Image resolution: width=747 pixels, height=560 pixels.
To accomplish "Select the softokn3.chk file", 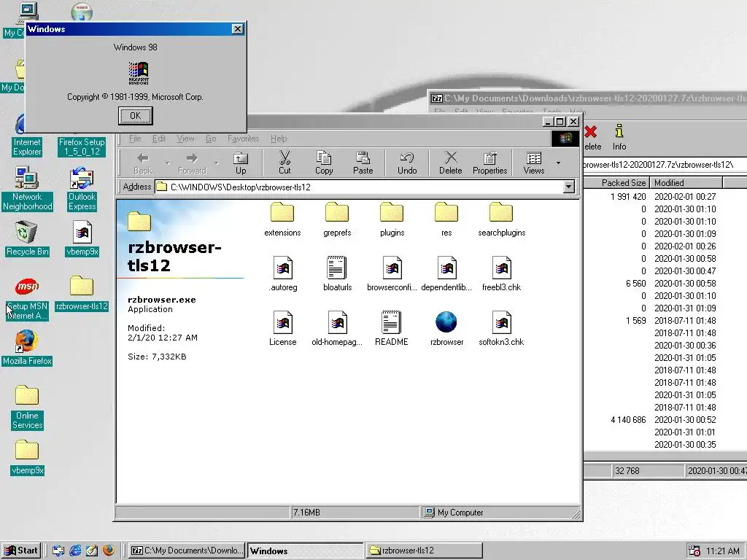I will point(501,329).
